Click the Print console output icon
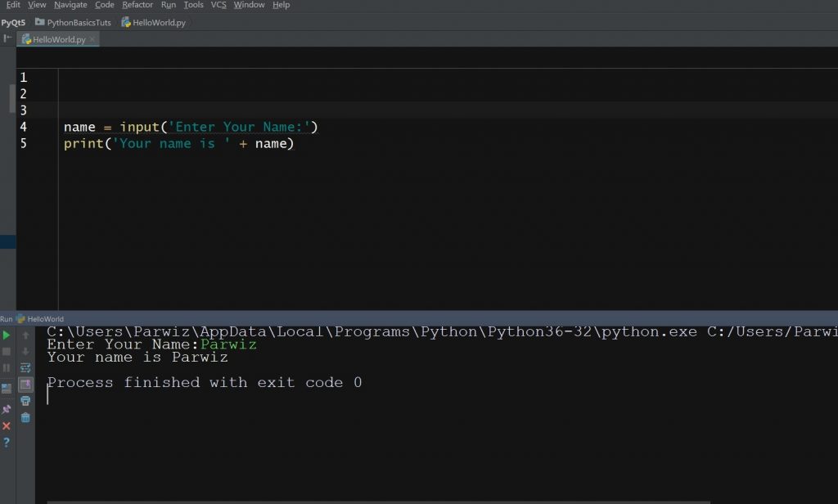The image size is (838, 504). coord(25,401)
